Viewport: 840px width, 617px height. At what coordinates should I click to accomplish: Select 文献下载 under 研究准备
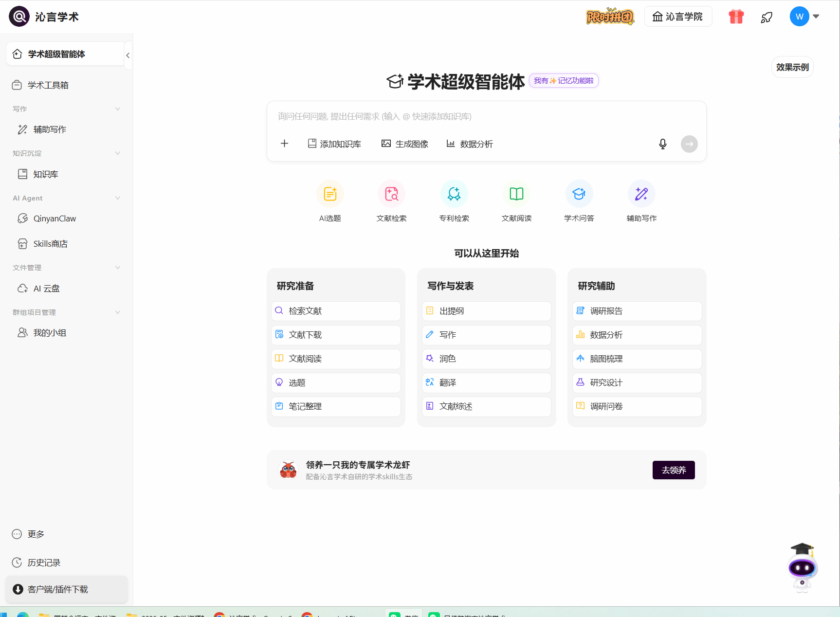pyautogui.click(x=336, y=335)
